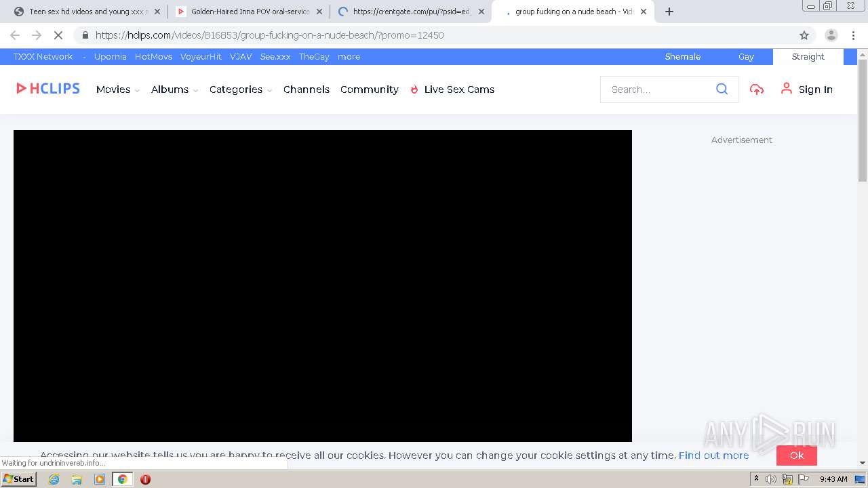Click the browser forward arrow
This screenshot has width=868, height=488.
coord(37,35)
